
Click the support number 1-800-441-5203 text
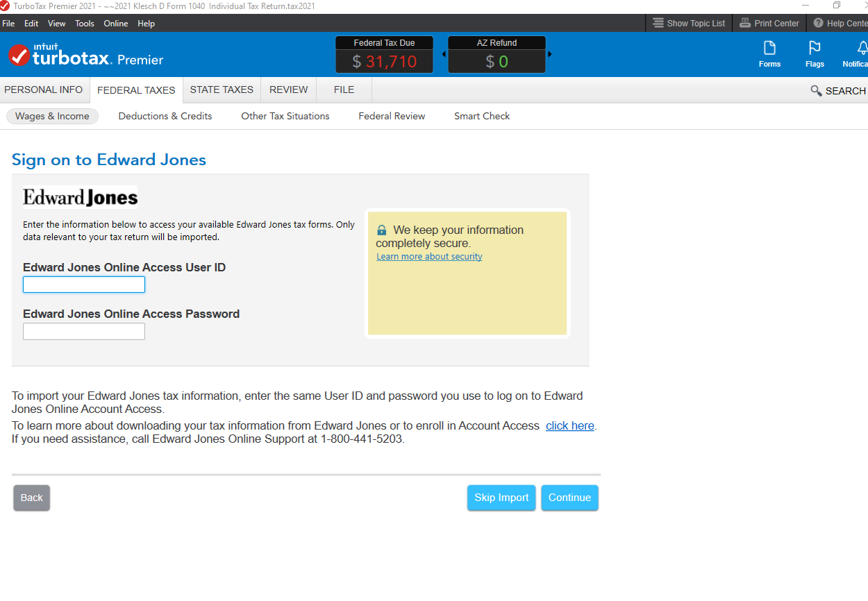(361, 439)
